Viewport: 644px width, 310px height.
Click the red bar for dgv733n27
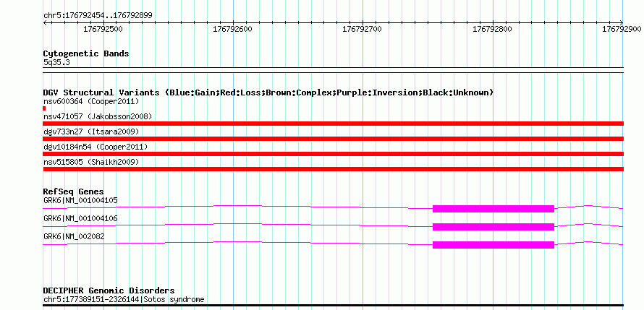333,139
